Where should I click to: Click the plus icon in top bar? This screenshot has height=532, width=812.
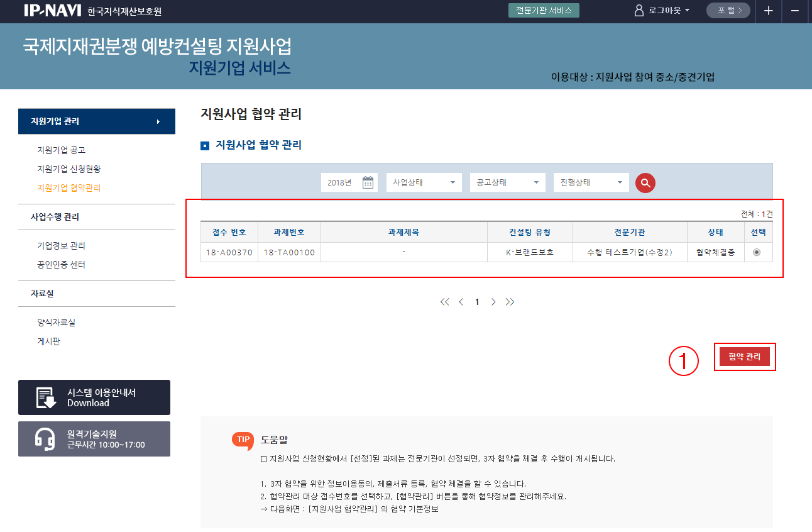768,11
